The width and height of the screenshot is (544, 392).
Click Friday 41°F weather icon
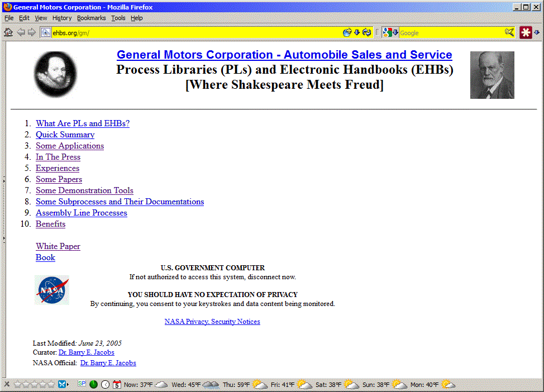click(304, 384)
